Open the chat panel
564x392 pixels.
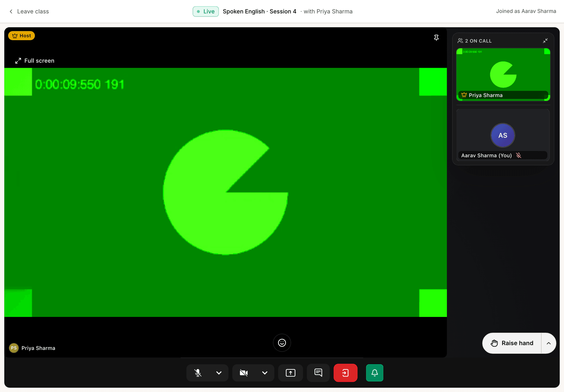[x=318, y=373]
